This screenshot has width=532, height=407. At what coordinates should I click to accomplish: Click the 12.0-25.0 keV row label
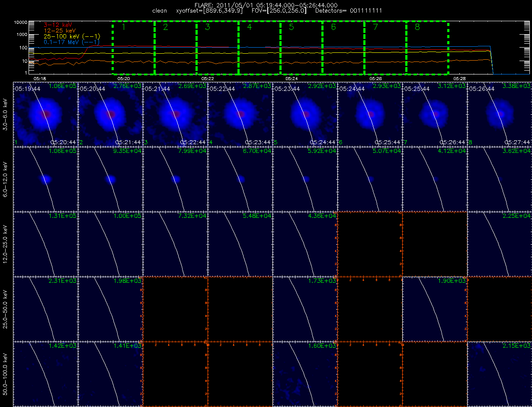pos(6,244)
